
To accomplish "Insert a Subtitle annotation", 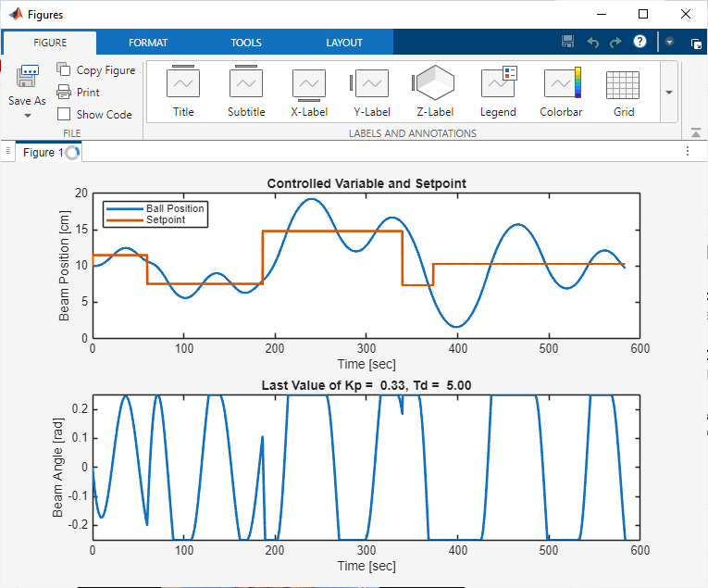I will pyautogui.click(x=246, y=93).
